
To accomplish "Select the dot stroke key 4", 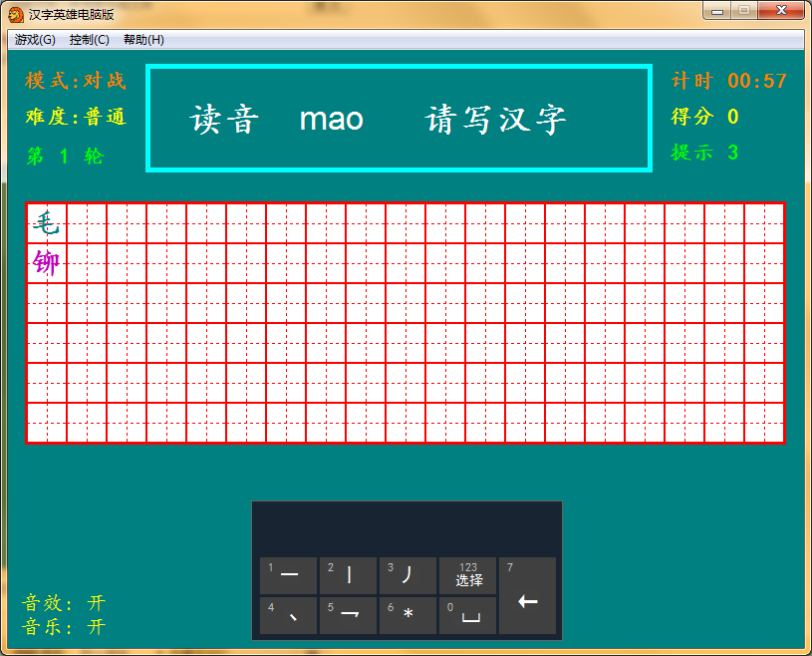I will [x=288, y=615].
